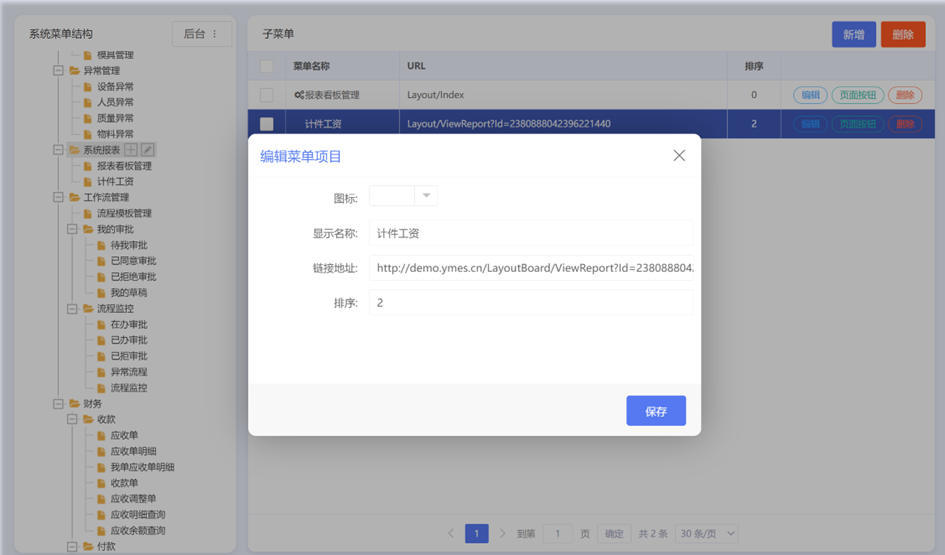Select 待我审批 in the menu tree

[x=129, y=245]
